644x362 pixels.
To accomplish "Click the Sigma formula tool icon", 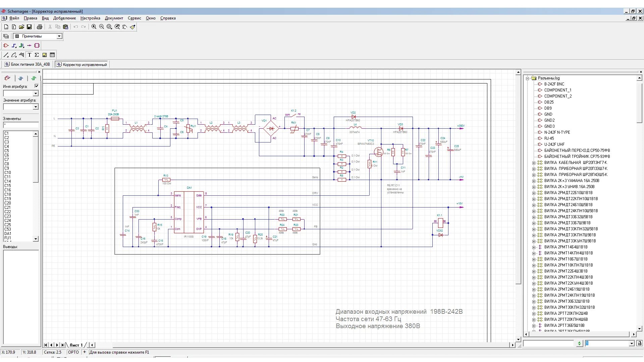I will point(37,55).
